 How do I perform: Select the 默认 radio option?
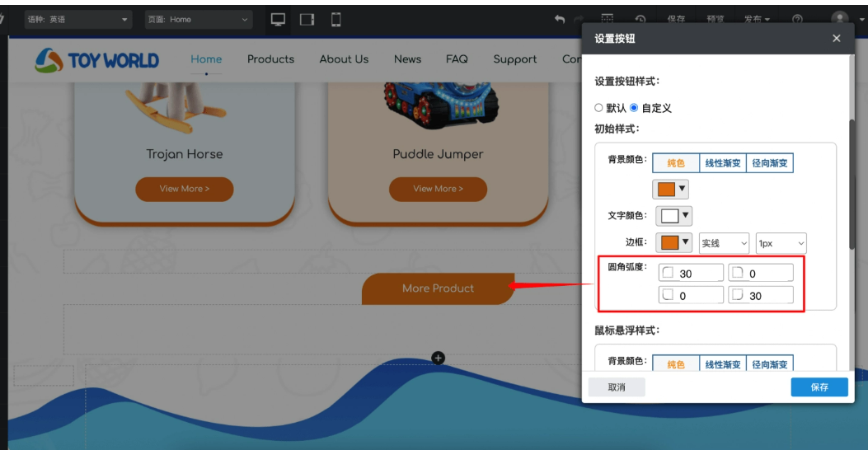(x=599, y=108)
